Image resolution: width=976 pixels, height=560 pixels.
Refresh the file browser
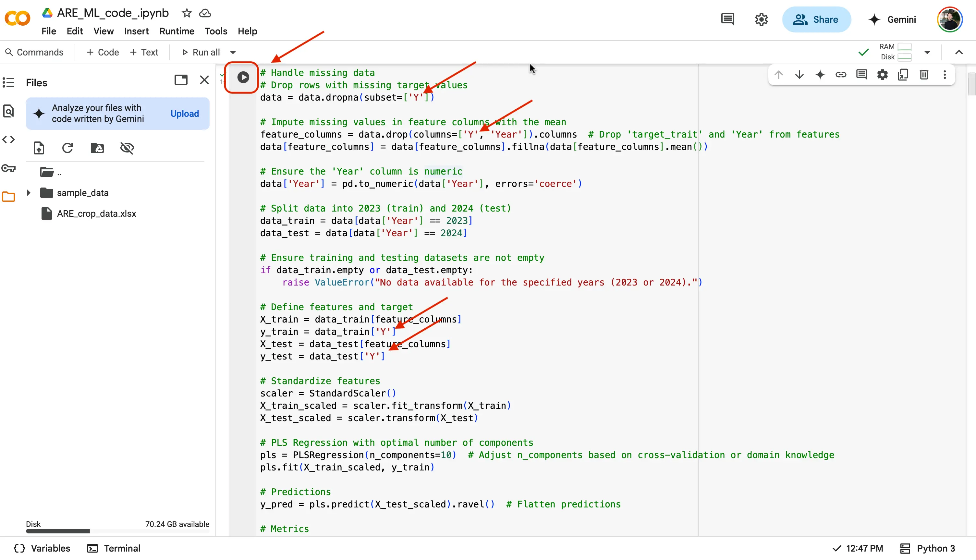click(x=68, y=148)
